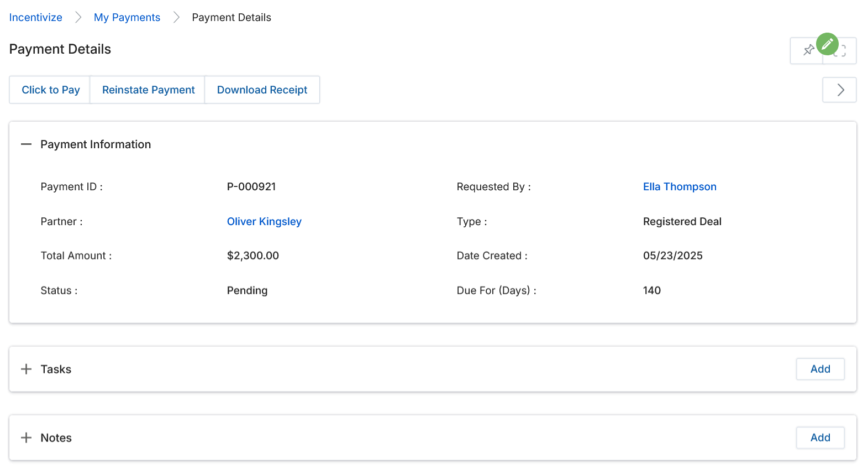Click the Download Receipt button
The image size is (868, 474).
pos(262,90)
